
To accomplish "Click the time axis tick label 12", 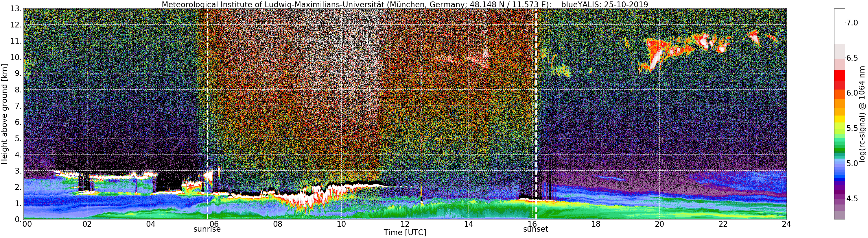I will tap(405, 224).
